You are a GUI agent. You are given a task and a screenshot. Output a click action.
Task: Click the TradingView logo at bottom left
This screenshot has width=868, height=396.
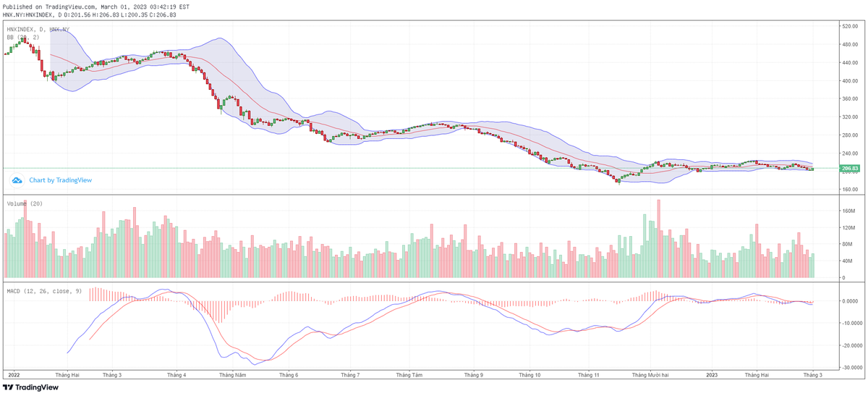pos(31,387)
